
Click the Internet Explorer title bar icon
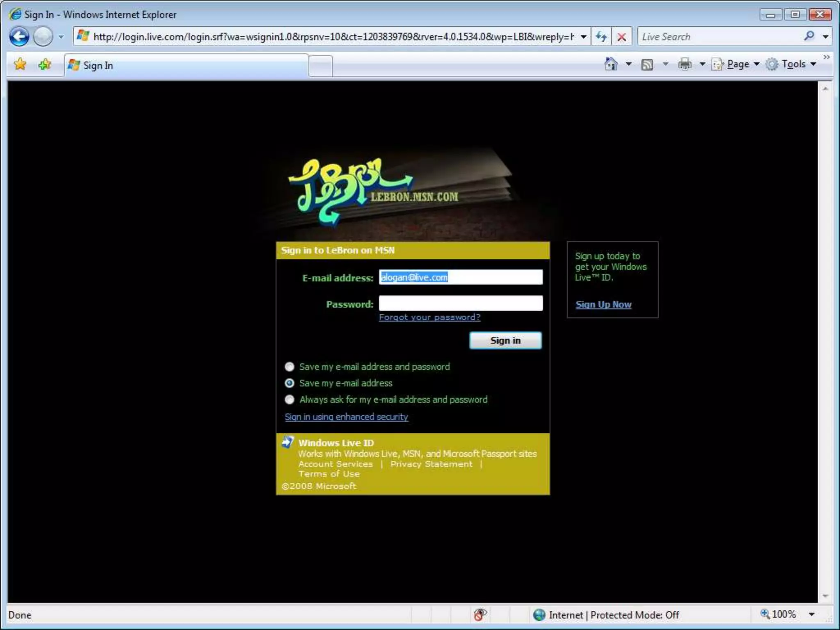tap(15, 14)
